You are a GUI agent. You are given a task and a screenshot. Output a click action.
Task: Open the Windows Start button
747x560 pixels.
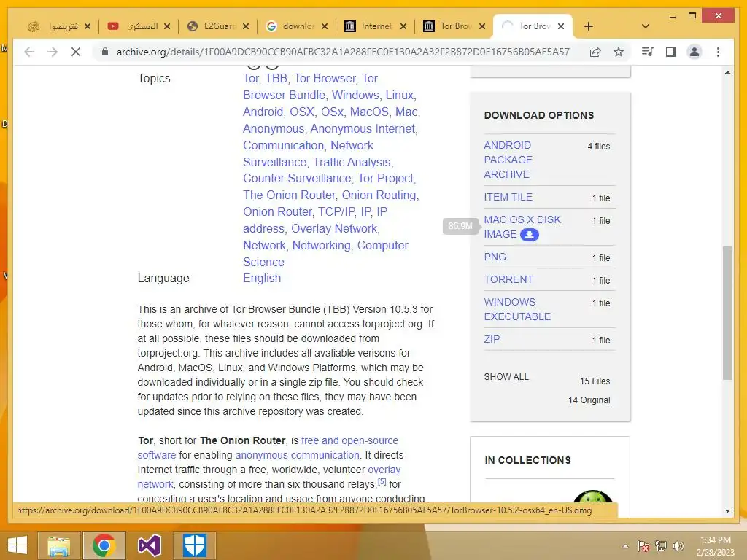click(18, 545)
